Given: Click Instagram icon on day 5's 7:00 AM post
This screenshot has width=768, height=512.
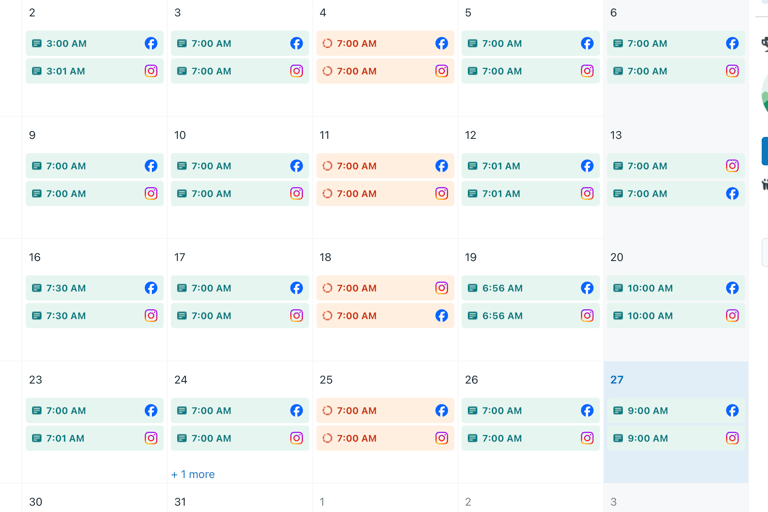Looking at the screenshot, I should [x=587, y=71].
